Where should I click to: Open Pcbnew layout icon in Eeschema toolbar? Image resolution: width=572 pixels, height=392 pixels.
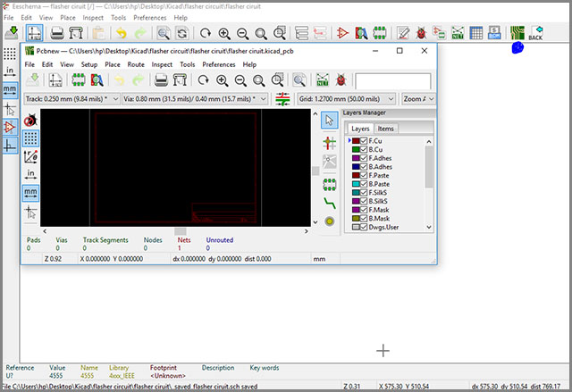coord(517,33)
